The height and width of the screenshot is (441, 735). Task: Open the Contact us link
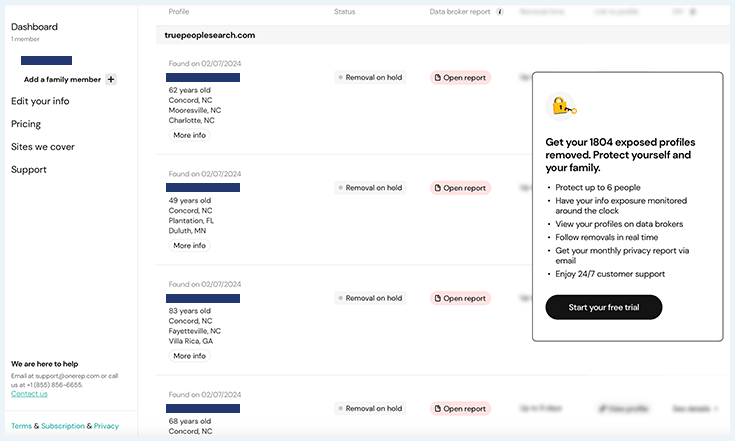(x=29, y=394)
